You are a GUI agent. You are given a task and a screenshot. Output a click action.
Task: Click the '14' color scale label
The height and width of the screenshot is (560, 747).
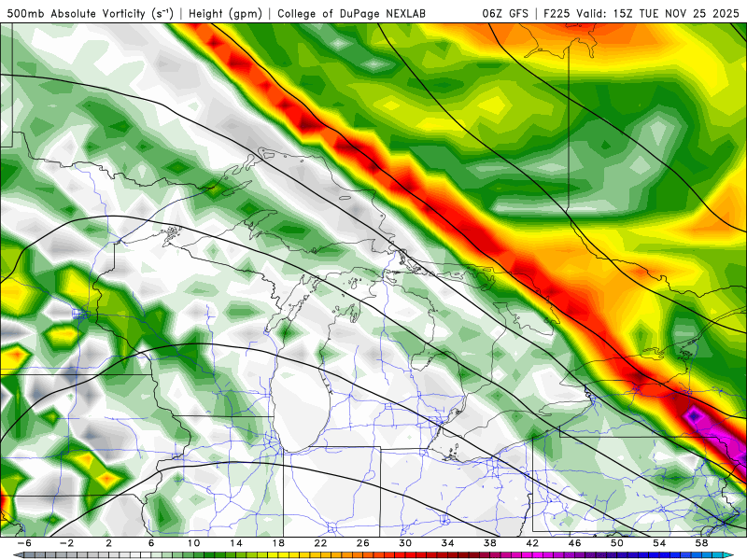pos(236,543)
